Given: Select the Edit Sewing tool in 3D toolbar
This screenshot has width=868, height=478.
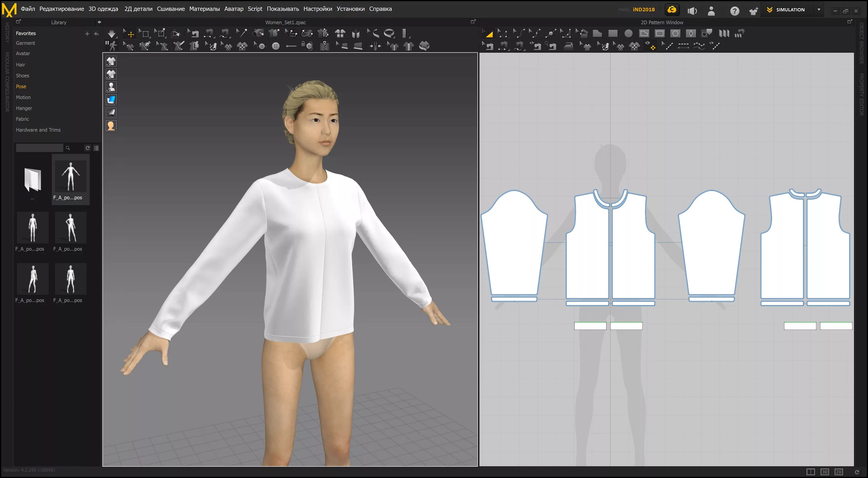Looking at the screenshot, I should (194, 33).
